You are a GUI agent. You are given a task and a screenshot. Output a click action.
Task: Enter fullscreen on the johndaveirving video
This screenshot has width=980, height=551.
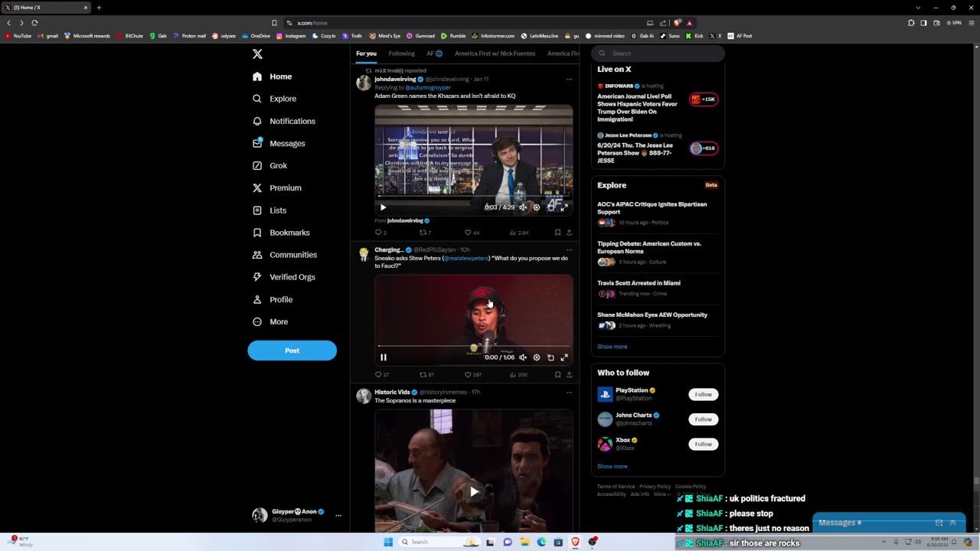(564, 207)
